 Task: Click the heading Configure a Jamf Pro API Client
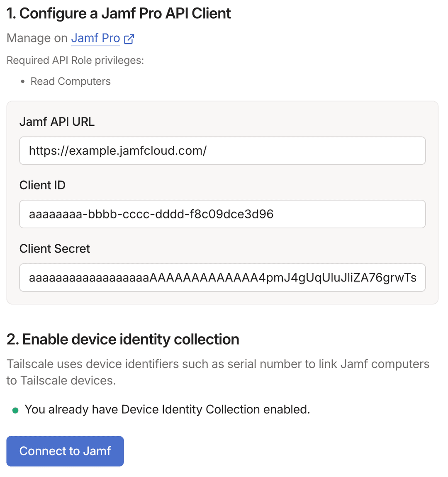[x=118, y=13]
